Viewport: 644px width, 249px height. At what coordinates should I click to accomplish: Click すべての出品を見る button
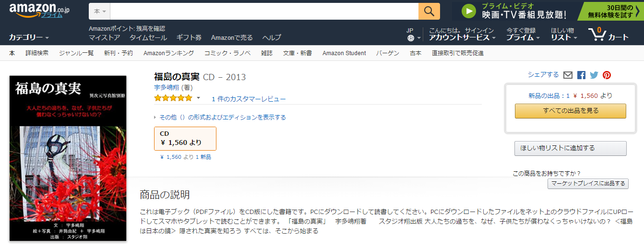(570, 111)
